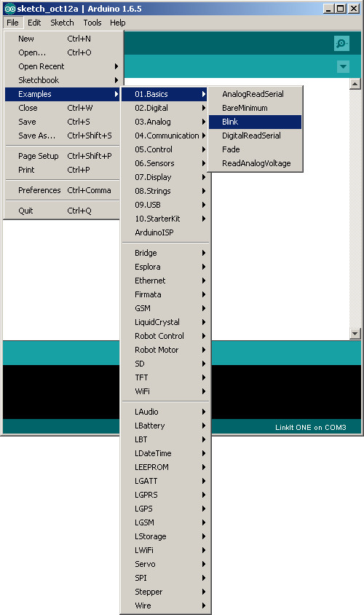This screenshot has width=364, height=615.
Task: Expand 07.Display examples submenu
Action: 165,177
